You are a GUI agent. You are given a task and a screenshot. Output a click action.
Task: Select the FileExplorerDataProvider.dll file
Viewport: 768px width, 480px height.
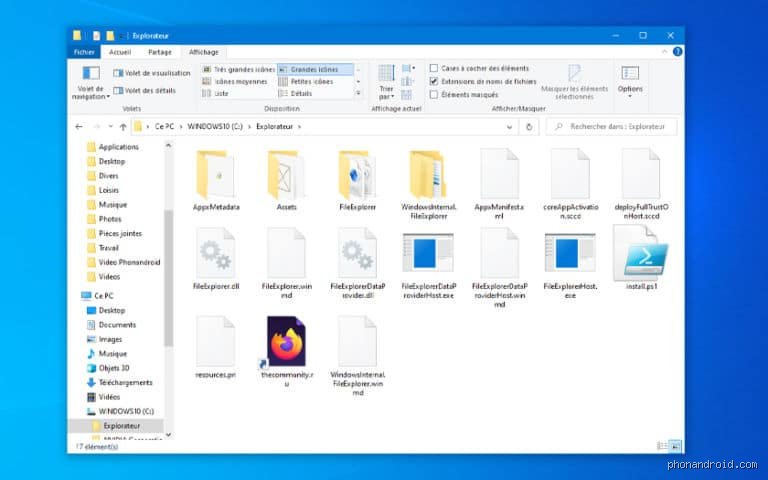pos(357,264)
